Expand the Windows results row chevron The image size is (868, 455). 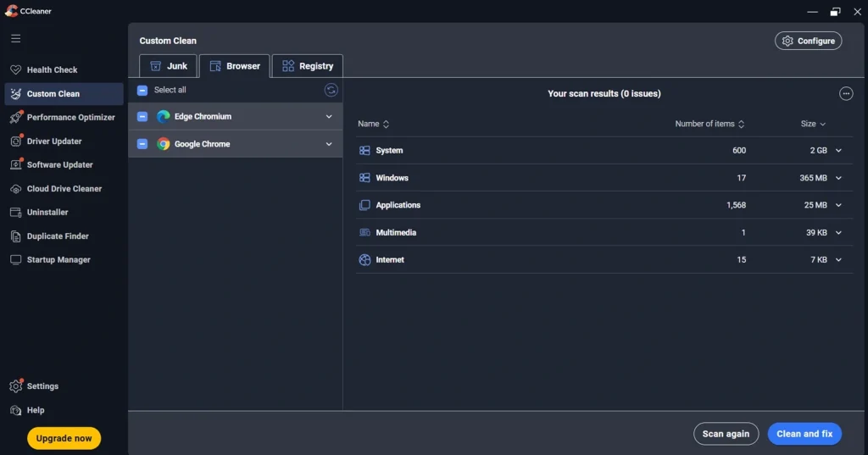click(838, 178)
